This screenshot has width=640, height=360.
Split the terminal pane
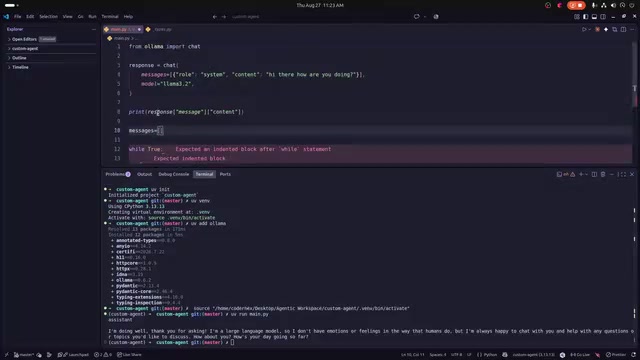pyautogui.click(x=594, y=174)
